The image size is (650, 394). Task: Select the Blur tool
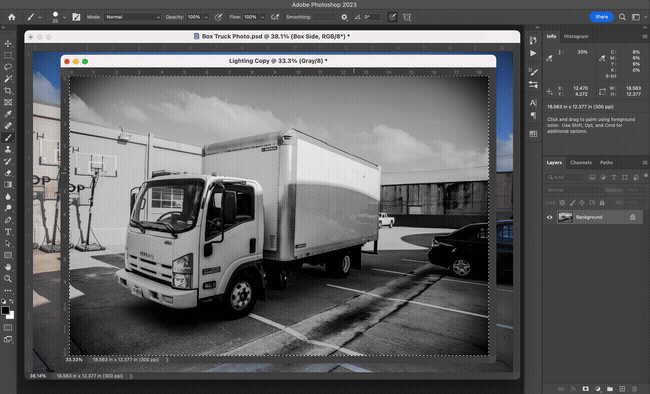click(8, 197)
